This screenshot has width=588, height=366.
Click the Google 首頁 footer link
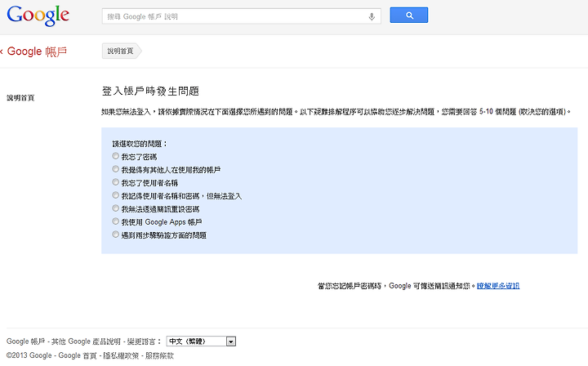coord(78,355)
